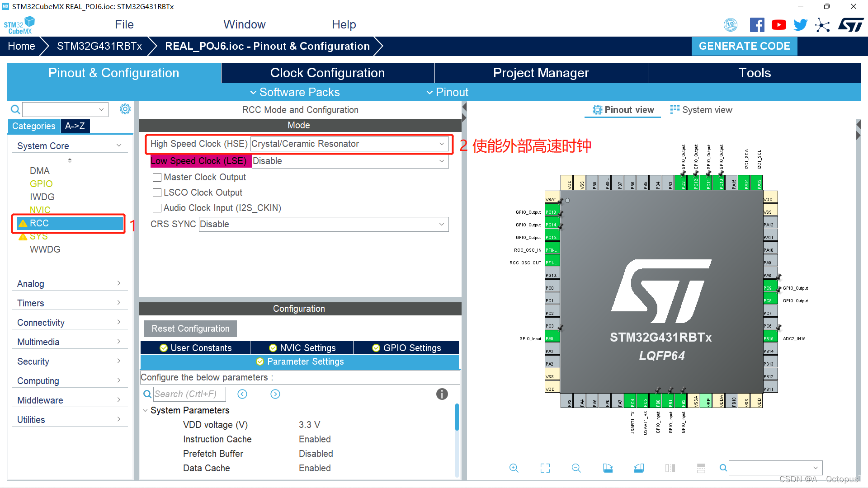The width and height of the screenshot is (868, 488).
Task: Expand the Analog category
Action: (70, 283)
